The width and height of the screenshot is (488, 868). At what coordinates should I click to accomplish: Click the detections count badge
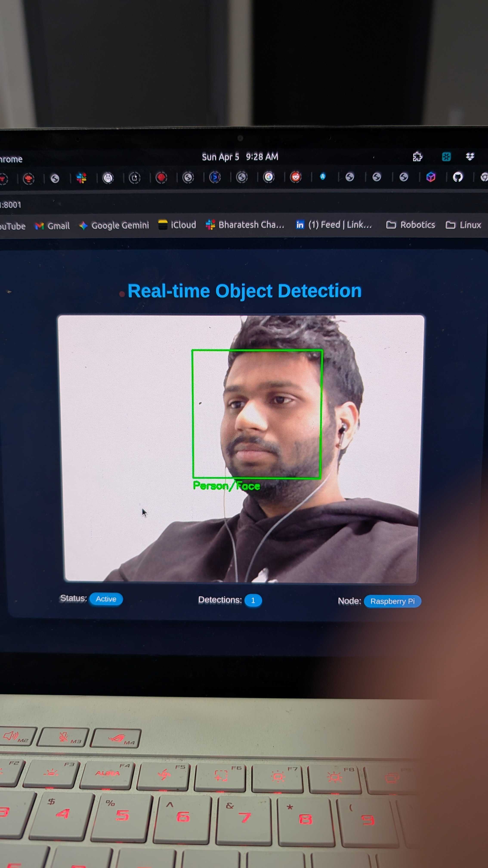coord(253,600)
